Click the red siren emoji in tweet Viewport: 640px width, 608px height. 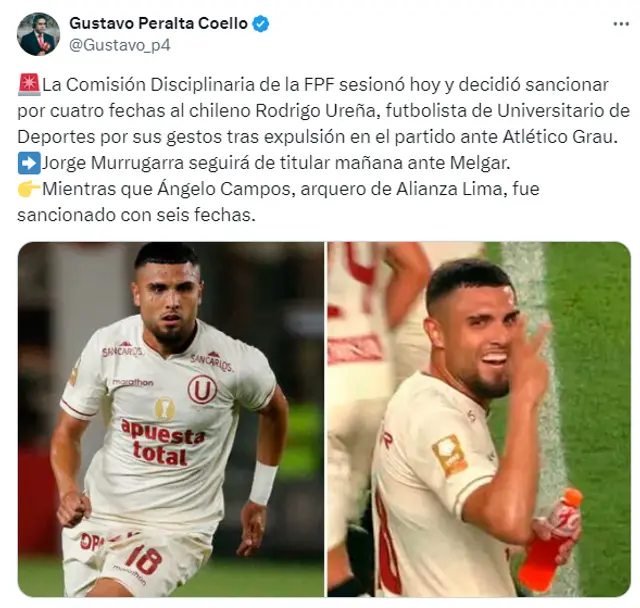click(x=29, y=84)
